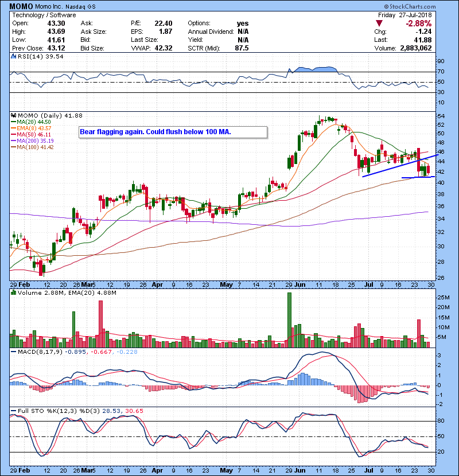Click the P/E value 22.40
This screenshot has height=476, width=459.
click(164, 24)
